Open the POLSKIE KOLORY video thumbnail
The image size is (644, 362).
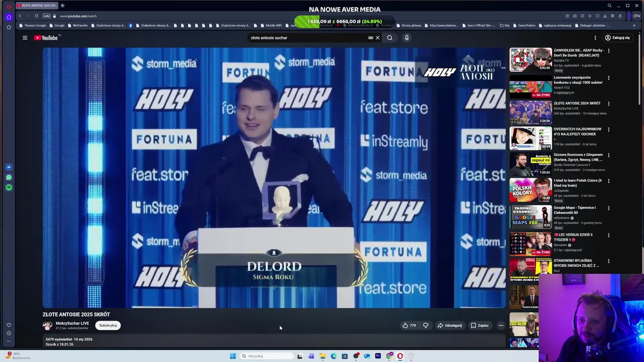click(530, 190)
